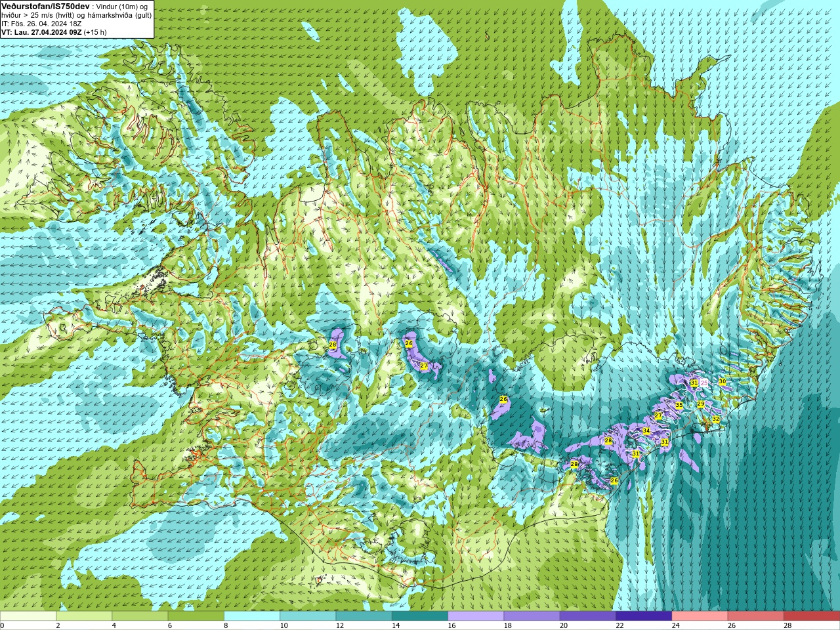Click the yellow 34 gust marker
Viewport: 840px width, 630px height.
(x=646, y=431)
